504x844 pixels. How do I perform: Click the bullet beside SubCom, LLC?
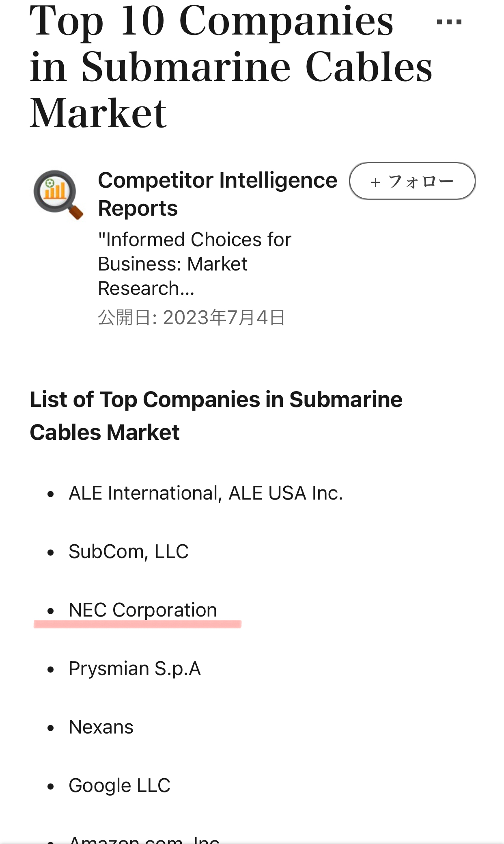[51, 552]
